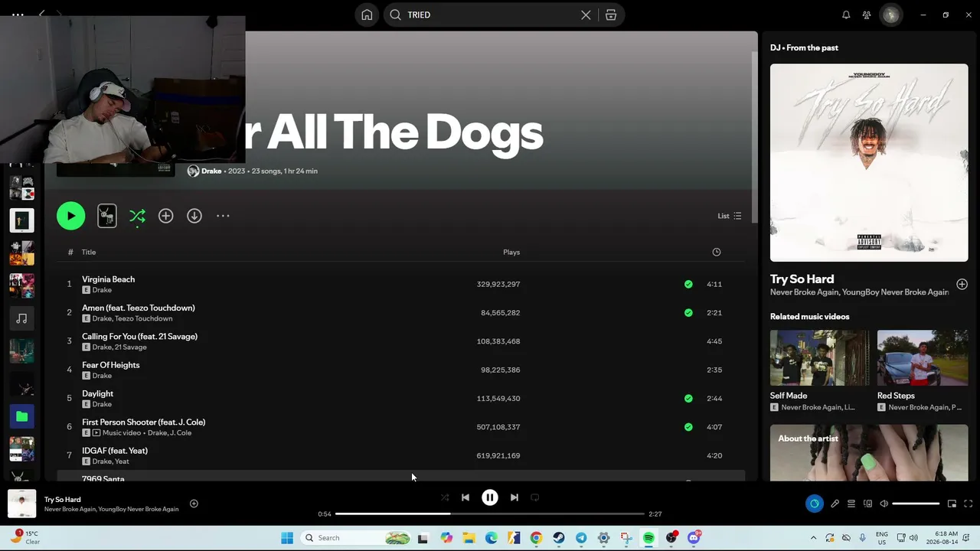The image size is (980, 551).
Task: Open the music note item in library sidebar
Action: [x=21, y=318]
